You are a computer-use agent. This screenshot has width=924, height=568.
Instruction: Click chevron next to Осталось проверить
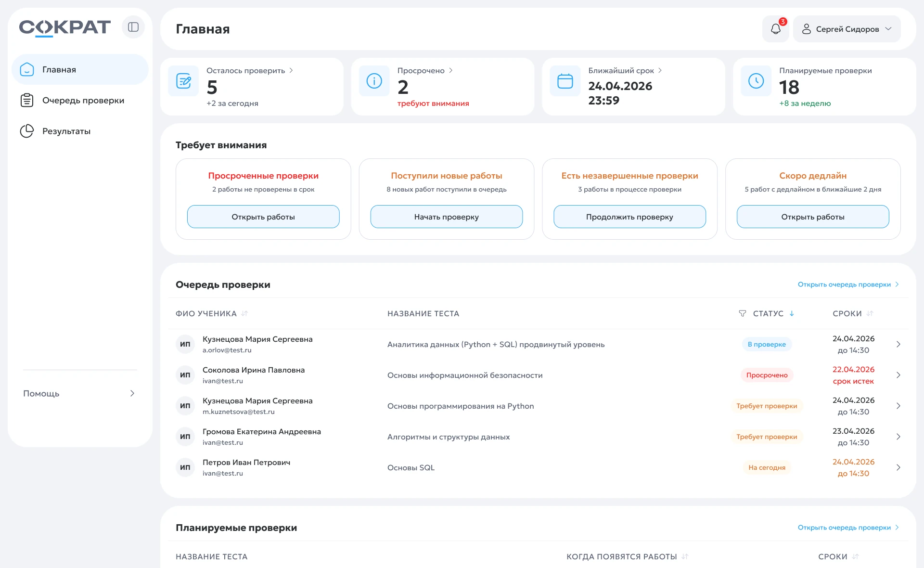[291, 70]
